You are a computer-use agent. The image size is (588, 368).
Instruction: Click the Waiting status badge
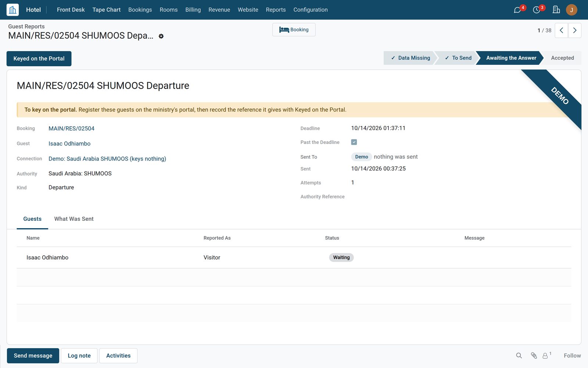point(341,258)
